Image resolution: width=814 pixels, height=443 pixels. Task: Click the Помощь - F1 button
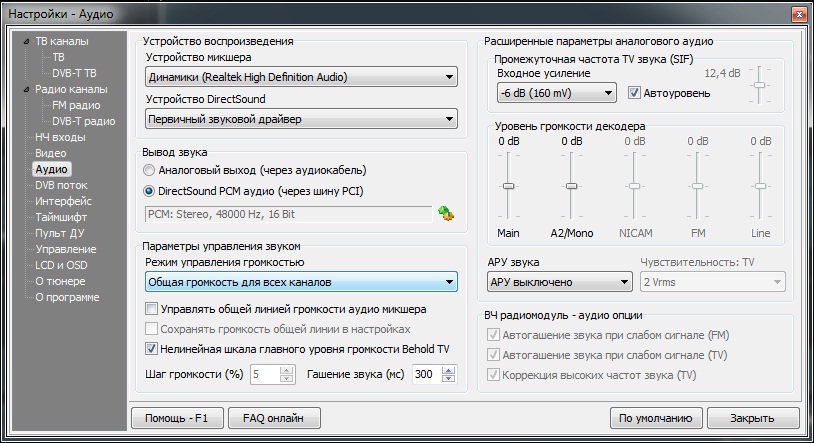tap(176, 418)
